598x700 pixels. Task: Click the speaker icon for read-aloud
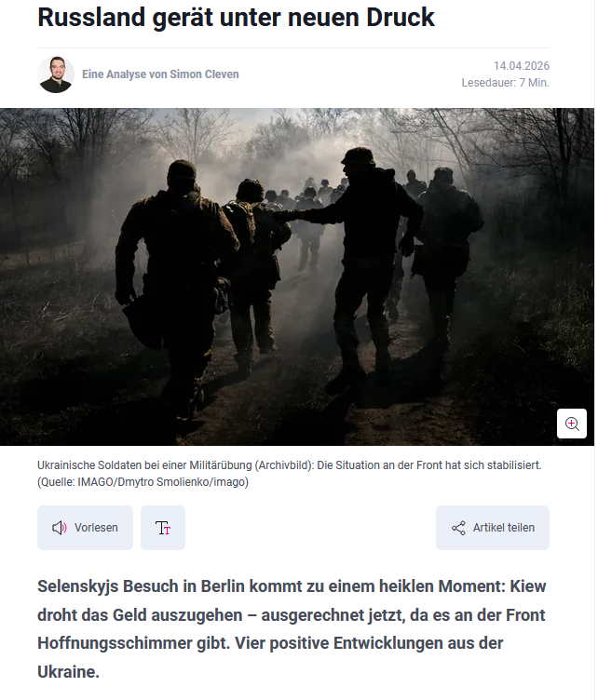coord(59,528)
